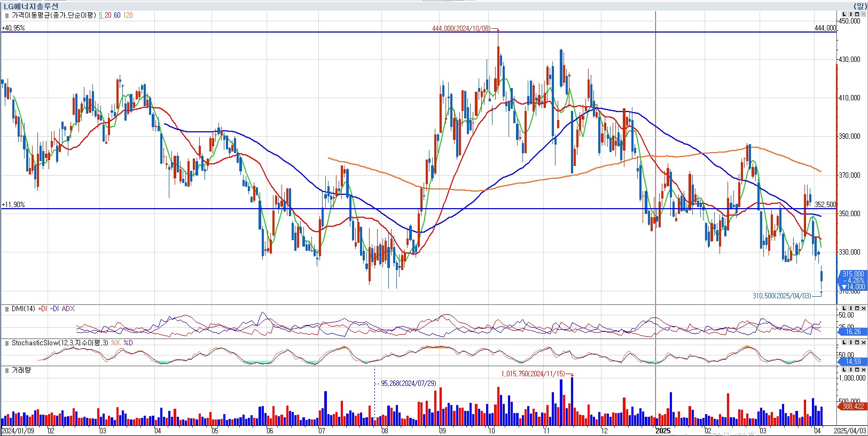
Task: Click the 1,015,750(2024/11/15) volume peak annotation
Action: (533, 374)
